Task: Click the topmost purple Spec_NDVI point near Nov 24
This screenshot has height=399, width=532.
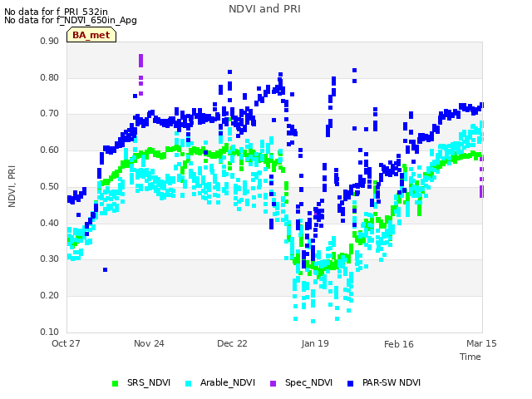Action: pyautogui.click(x=140, y=57)
